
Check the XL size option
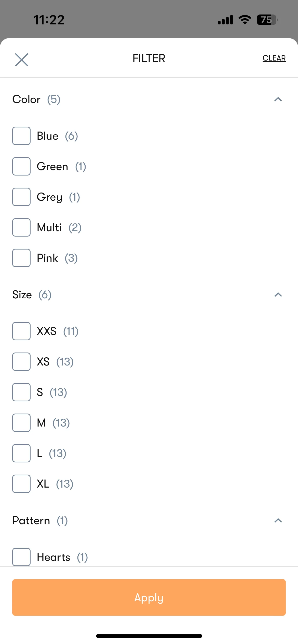tap(21, 484)
